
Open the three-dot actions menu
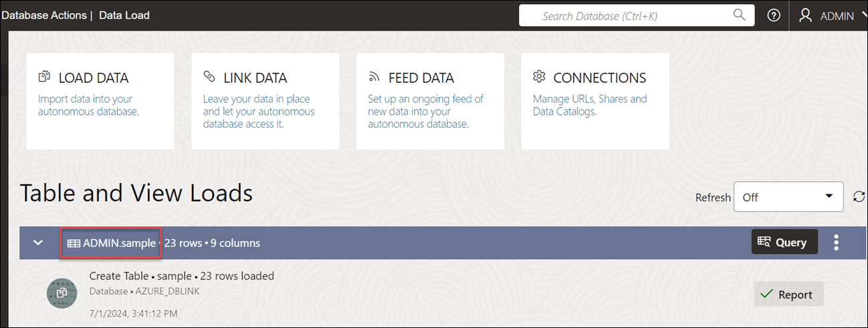pos(836,242)
